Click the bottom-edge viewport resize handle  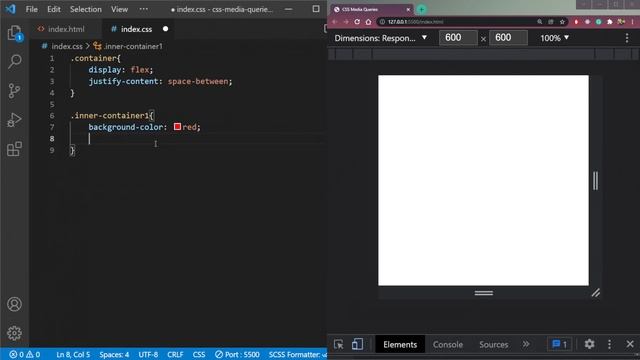(484, 293)
